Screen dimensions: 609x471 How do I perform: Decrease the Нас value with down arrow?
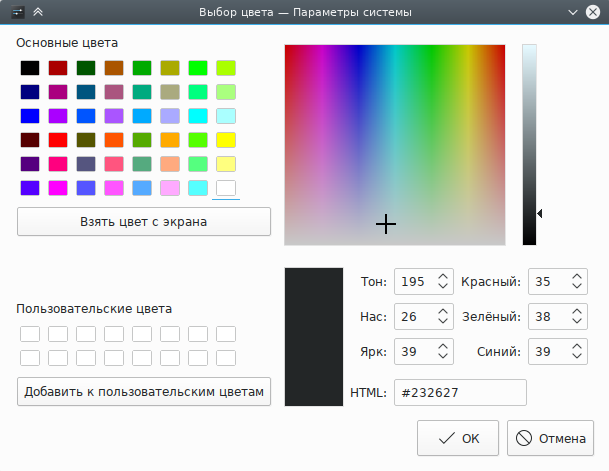pos(443,323)
